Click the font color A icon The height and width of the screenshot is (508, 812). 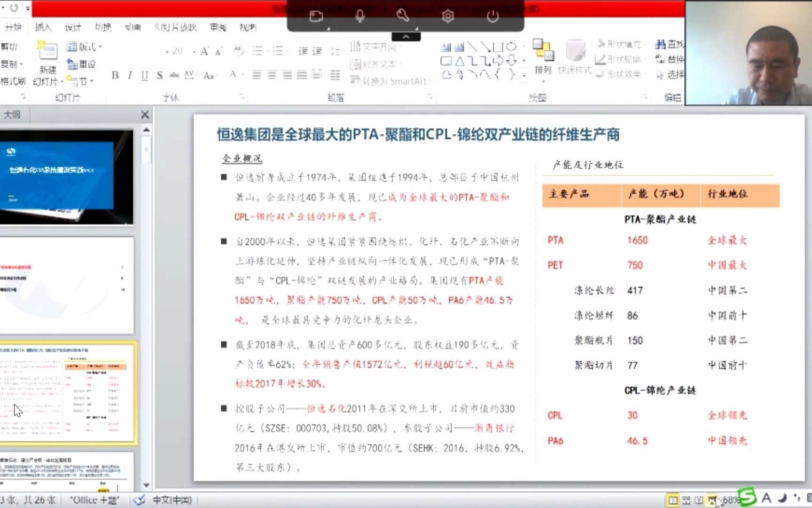[233, 74]
